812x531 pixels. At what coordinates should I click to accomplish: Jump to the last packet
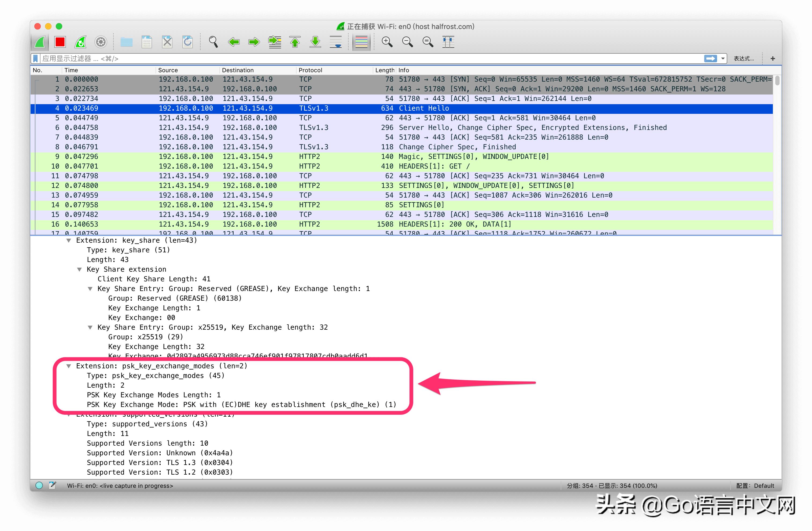[x=315, y=42]
